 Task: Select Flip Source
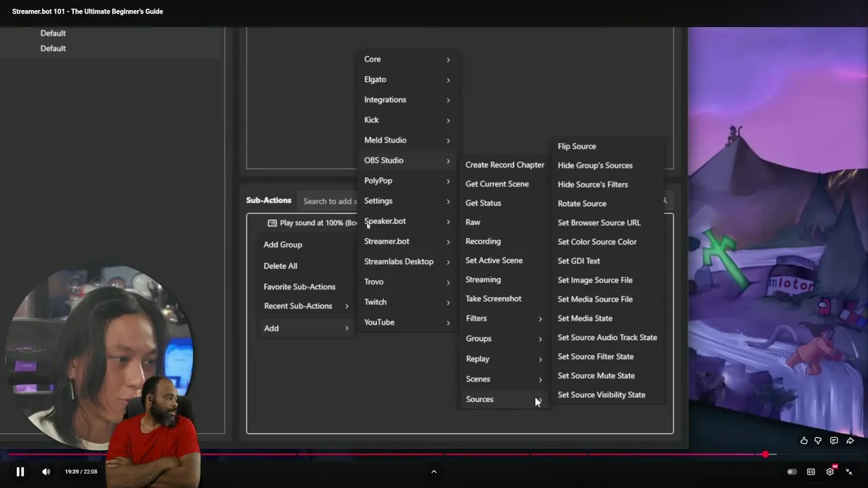coord(576,146)
